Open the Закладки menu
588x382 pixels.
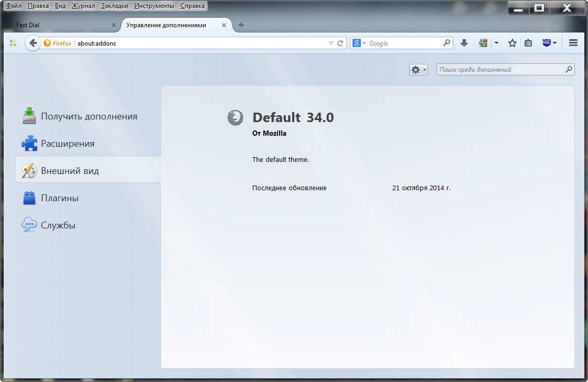pos(114,6)
